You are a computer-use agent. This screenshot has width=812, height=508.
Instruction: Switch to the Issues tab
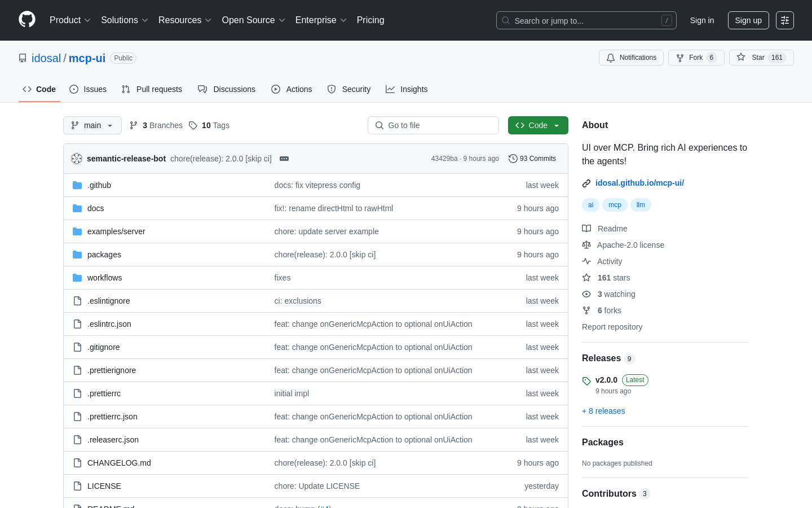pos(88,89)
